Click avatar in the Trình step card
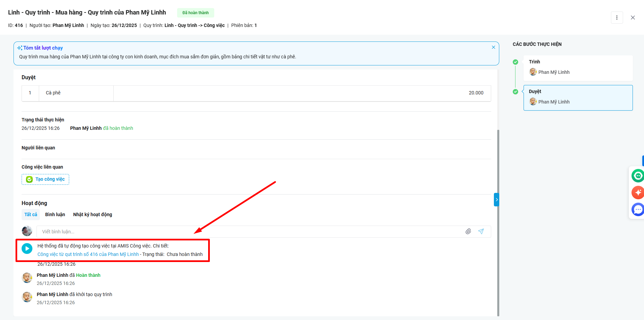 click(x=533, y=72)
